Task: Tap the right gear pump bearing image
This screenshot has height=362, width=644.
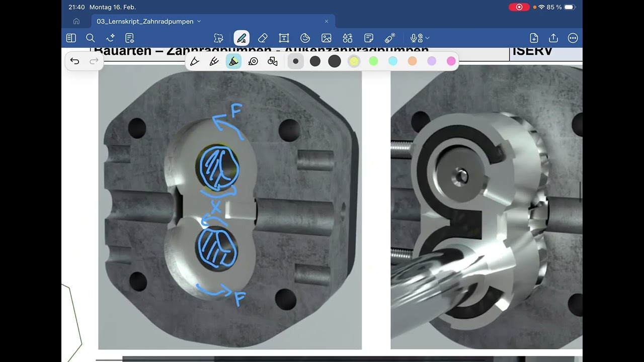Action: [x=487, y=208]
